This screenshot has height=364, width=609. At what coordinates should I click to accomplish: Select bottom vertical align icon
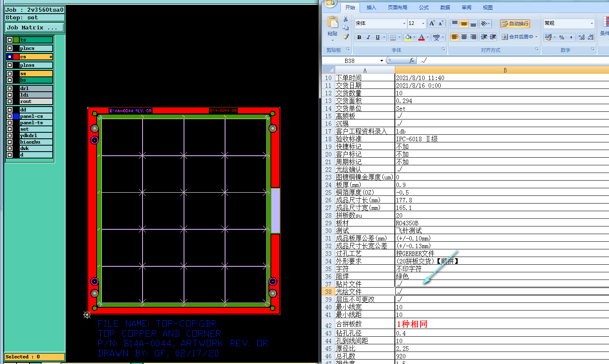[473, 23]
